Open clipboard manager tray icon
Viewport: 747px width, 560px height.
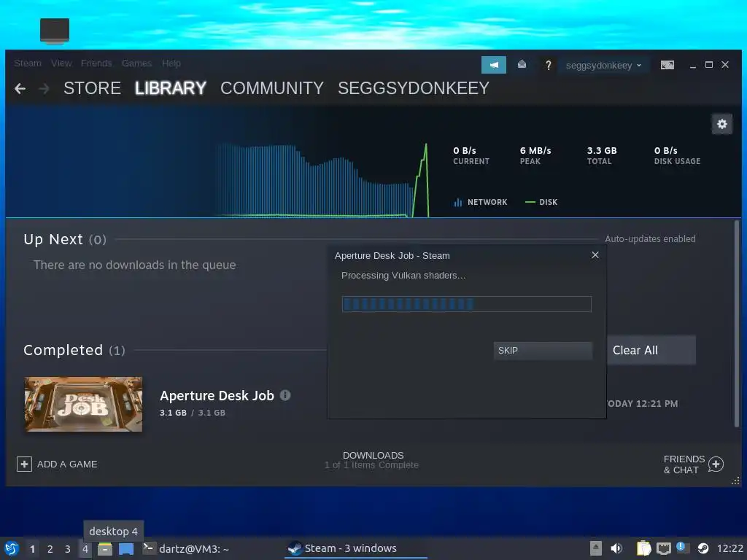click(x=643, y=548)
